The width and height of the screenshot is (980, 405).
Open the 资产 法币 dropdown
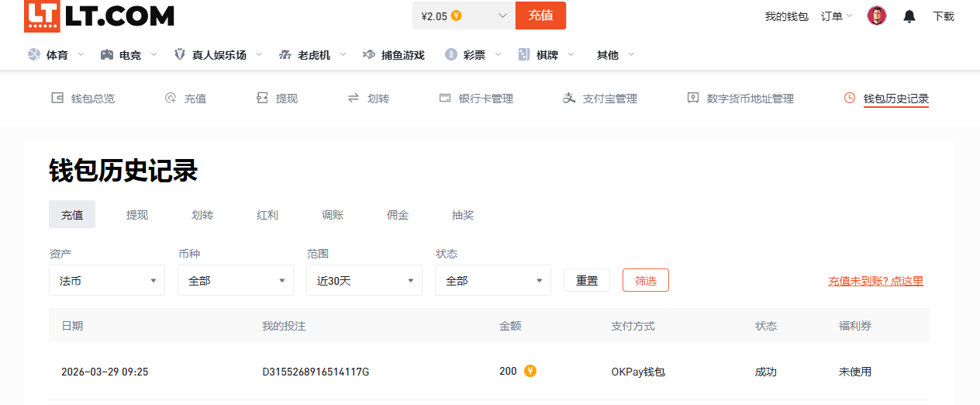point(107,280)
